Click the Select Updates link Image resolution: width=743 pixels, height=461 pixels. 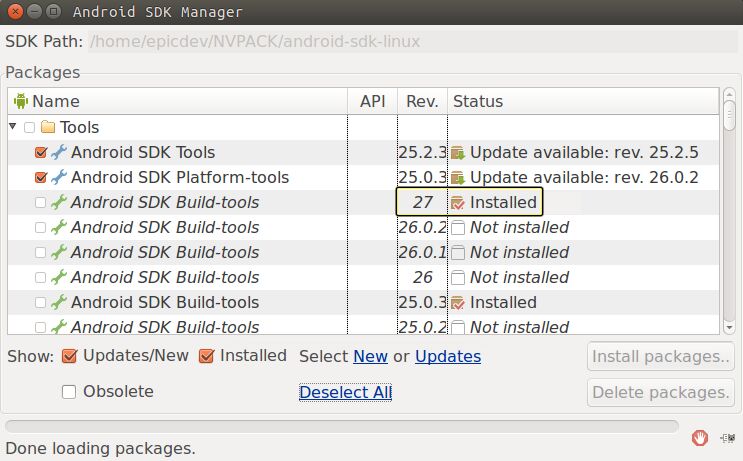coord(448,356)
